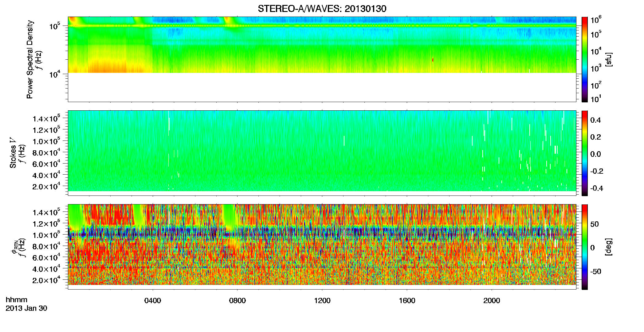This screenshot has height=332, width=644.
Task: Click the [sfu] colorbar unit label
Action: 608,60
